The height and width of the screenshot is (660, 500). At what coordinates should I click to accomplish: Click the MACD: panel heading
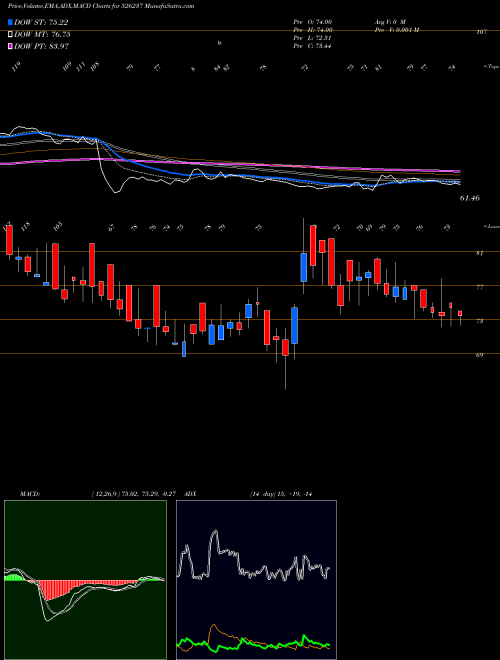(x=29, y=494)
